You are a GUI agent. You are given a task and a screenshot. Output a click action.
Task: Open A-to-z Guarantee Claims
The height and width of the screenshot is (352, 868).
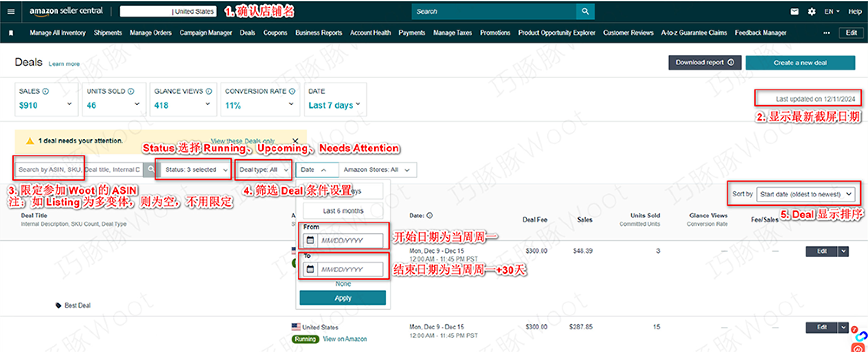point(694,33)
